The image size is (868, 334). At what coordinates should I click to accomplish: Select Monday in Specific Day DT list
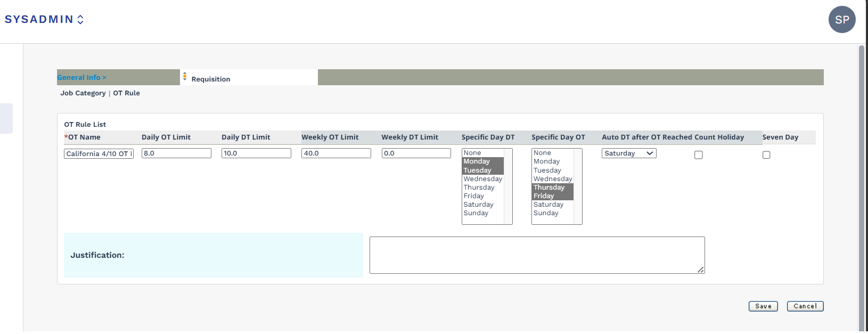point(482,161)
